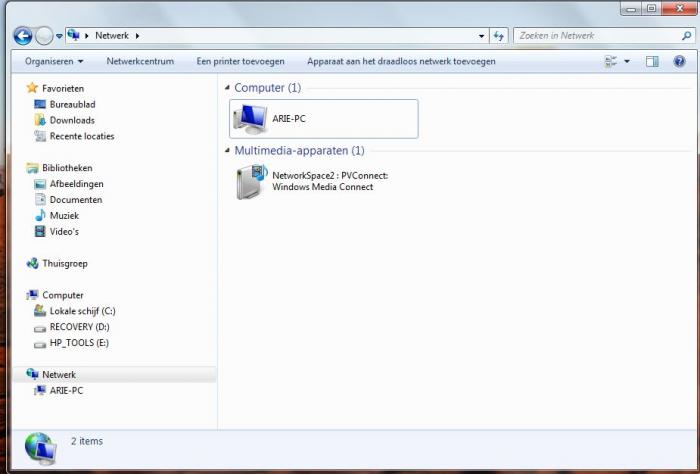Open RECOVERY (D:) drive

79,327
